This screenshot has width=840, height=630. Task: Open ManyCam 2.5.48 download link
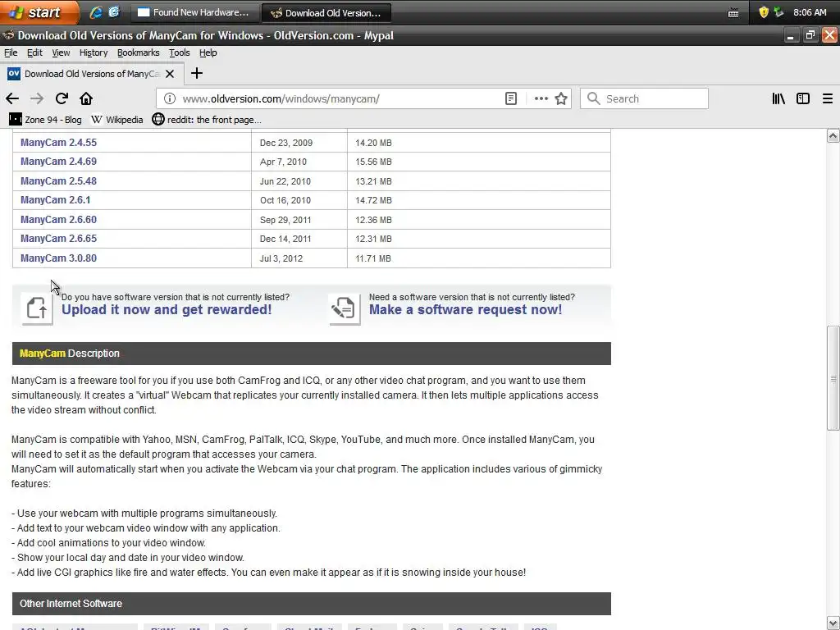pos(58,181)
